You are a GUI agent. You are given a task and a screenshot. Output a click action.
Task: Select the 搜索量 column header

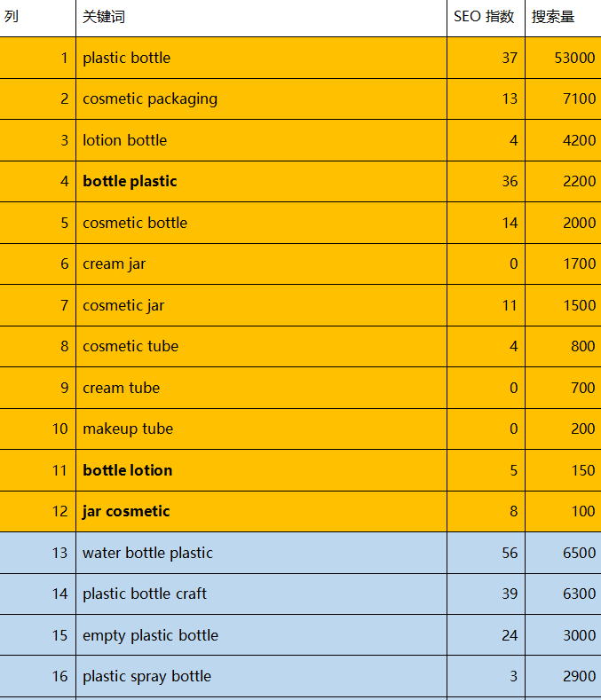coord(563,18)
